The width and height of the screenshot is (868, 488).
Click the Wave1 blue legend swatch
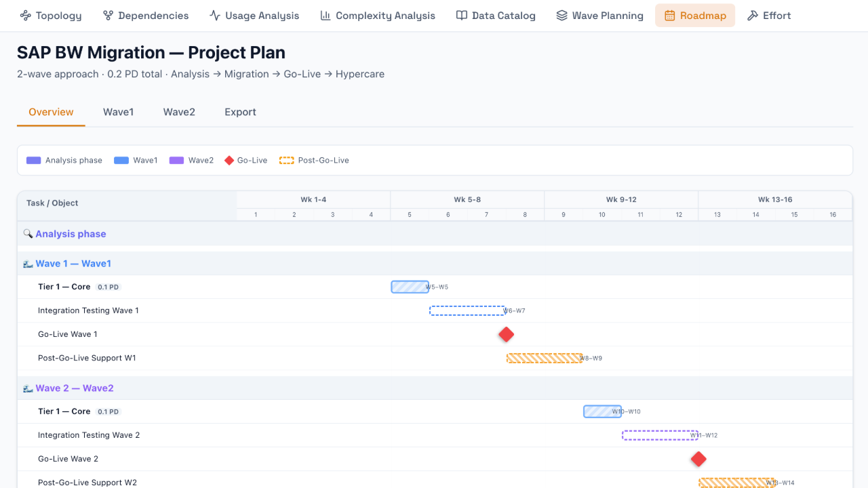(x=121, y=161)
